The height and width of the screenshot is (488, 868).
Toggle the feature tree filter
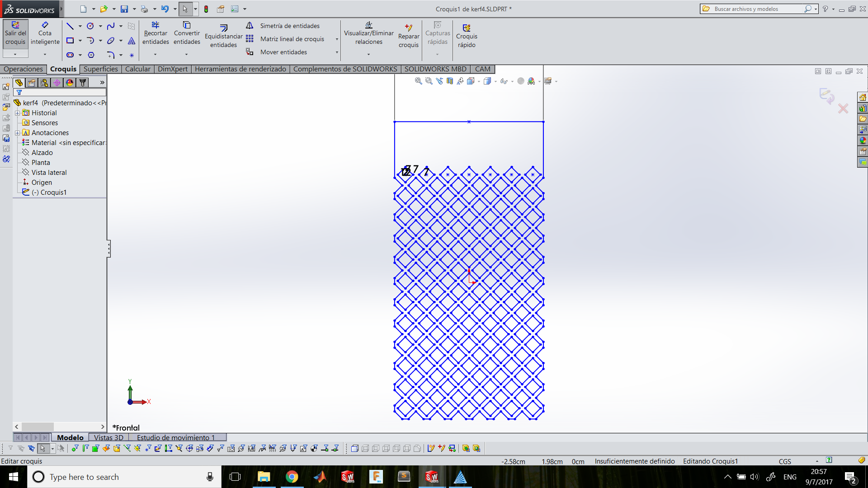(x=19, y=92)
